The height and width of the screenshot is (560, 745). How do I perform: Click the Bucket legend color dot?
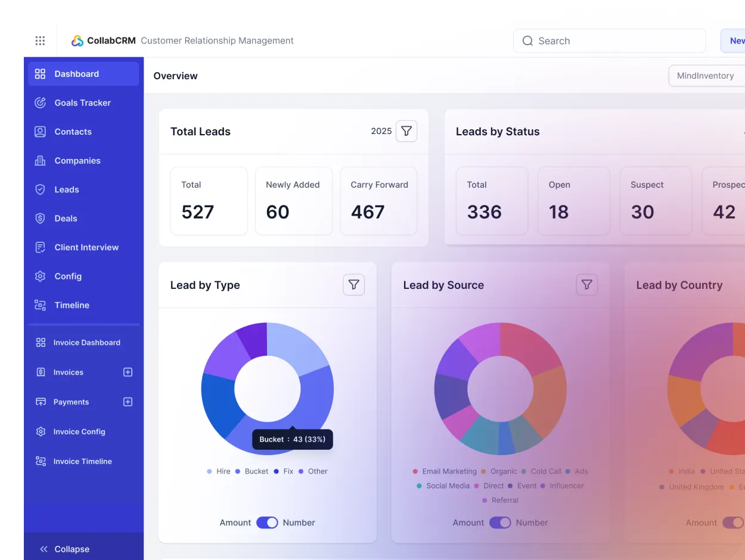coord(238,471)
